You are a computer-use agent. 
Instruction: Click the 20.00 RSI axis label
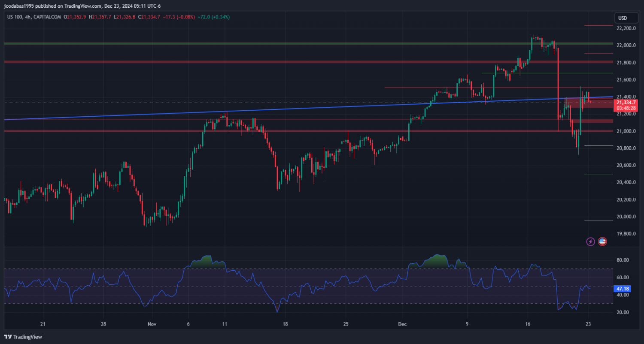pyautogui.click(x=623, y=312)
